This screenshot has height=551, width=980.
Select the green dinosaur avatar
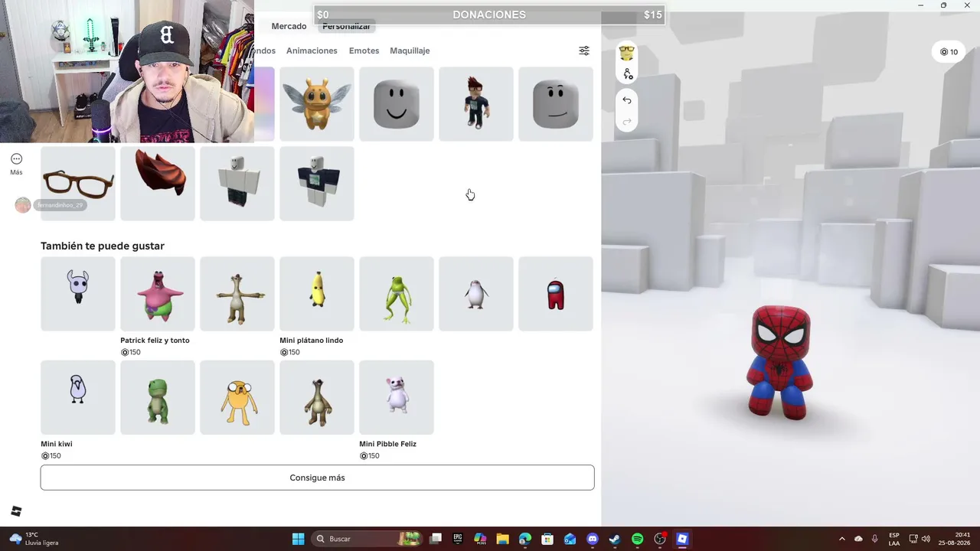(158, 397)
